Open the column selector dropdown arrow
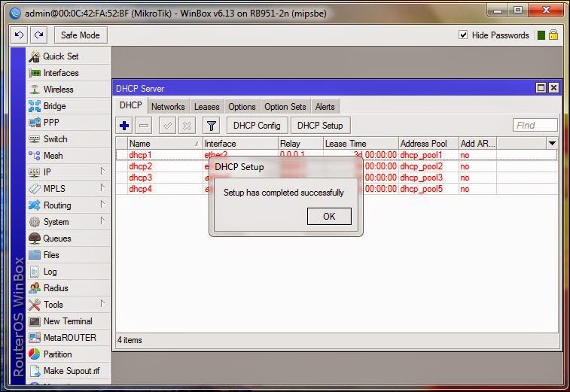Viewport: 570px width, 392px height. 552,144
